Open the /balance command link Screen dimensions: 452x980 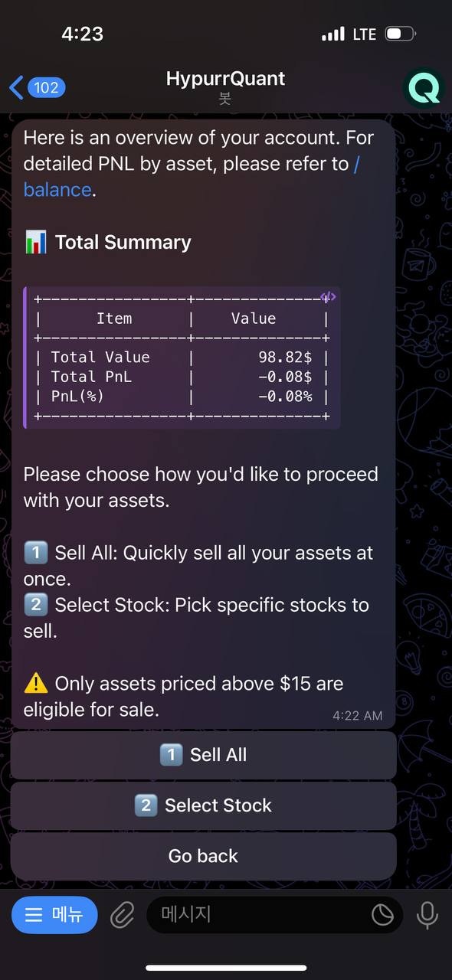click(58, 189)
